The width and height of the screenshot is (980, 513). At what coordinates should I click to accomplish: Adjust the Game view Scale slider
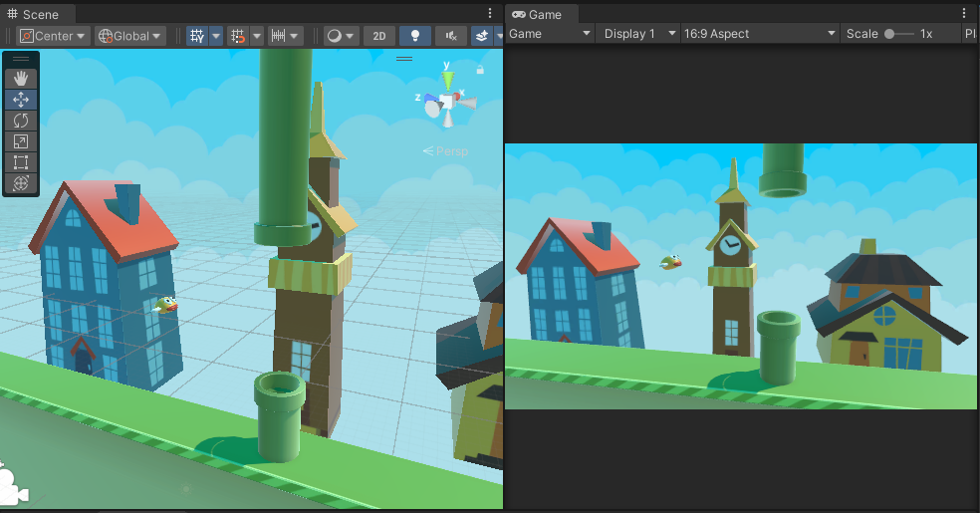coord(898,34)
